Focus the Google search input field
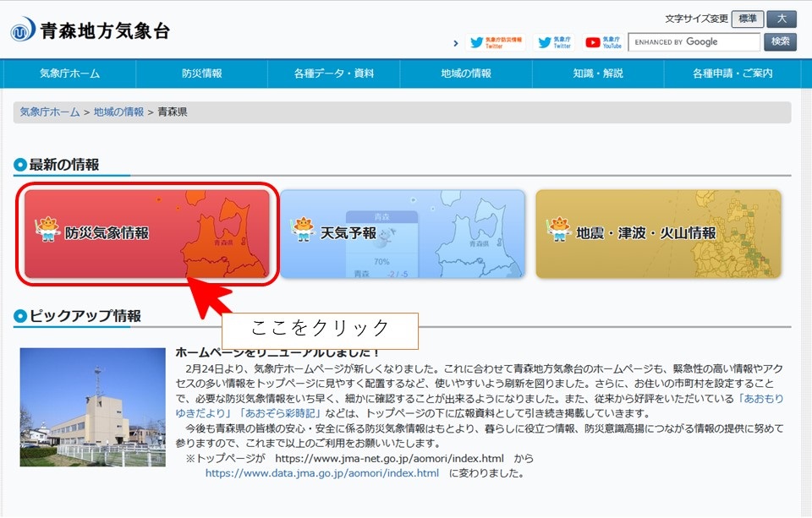 (x=694, y=42)
